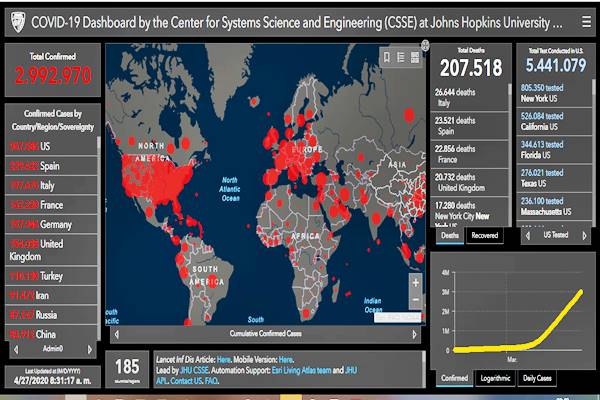Click the '23.521 deaths Spain' entry
The height and width of the screenshot is (400, 600).
coord(469,126)
